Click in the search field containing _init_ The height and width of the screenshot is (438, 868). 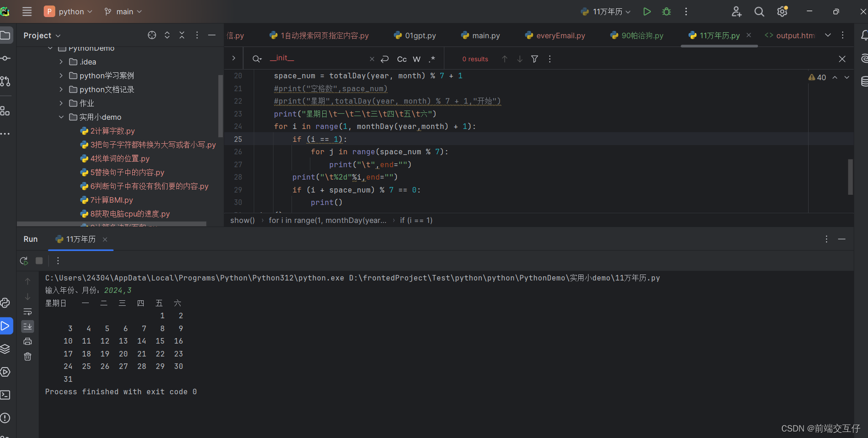pos(318,58)
